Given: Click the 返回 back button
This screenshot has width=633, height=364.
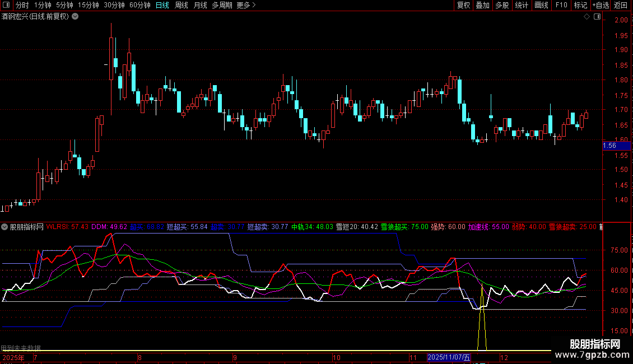Looking at the screenshot, I should click(621, 6).
